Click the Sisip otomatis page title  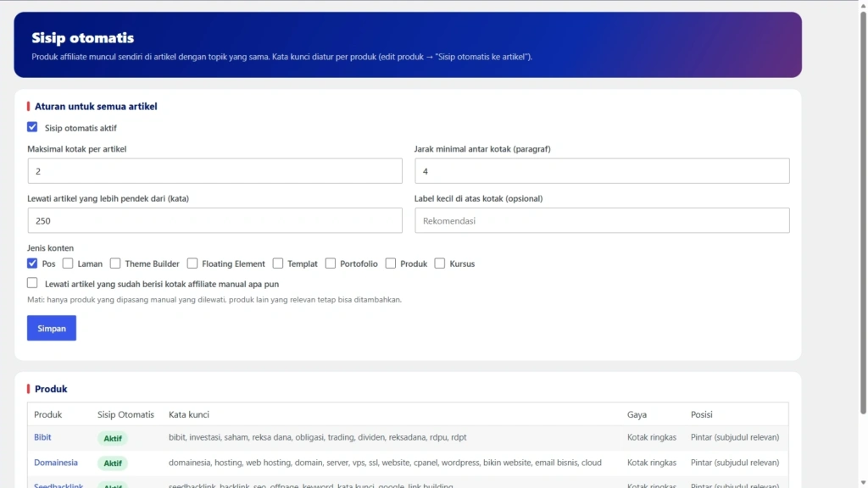tap(82, 37)
